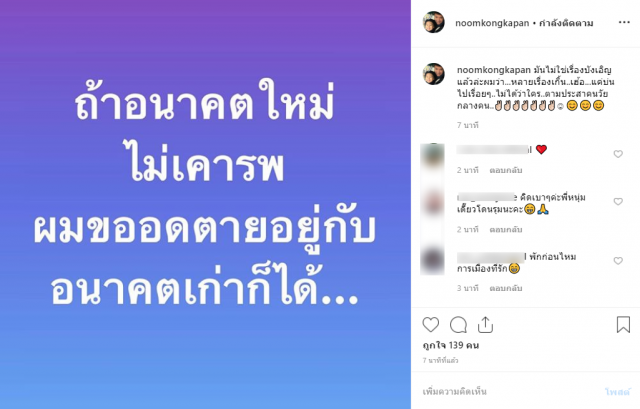Click the purple post image

[x=205, y=204]
